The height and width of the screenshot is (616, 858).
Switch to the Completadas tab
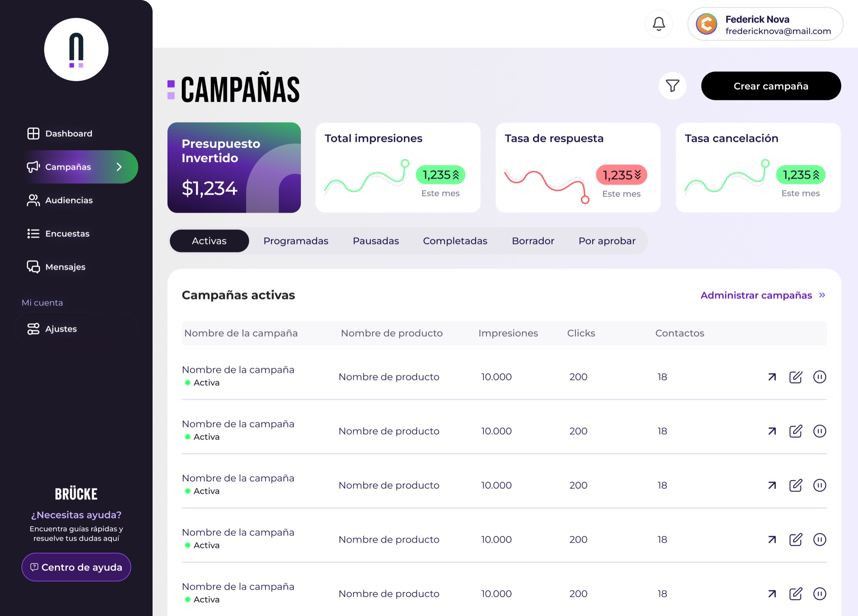pyautogui.click(x=455, y=241)
